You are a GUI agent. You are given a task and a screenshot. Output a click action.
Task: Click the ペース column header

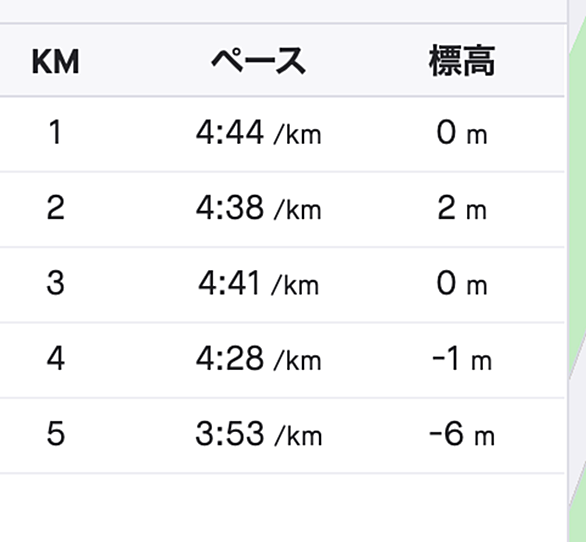pyautogui.click(x=259, y=61)
